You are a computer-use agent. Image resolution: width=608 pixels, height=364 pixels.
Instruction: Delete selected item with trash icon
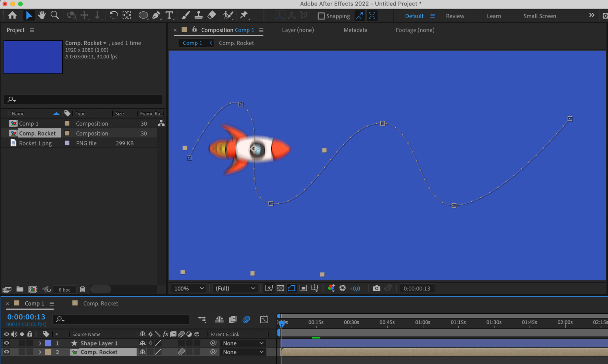82,289
